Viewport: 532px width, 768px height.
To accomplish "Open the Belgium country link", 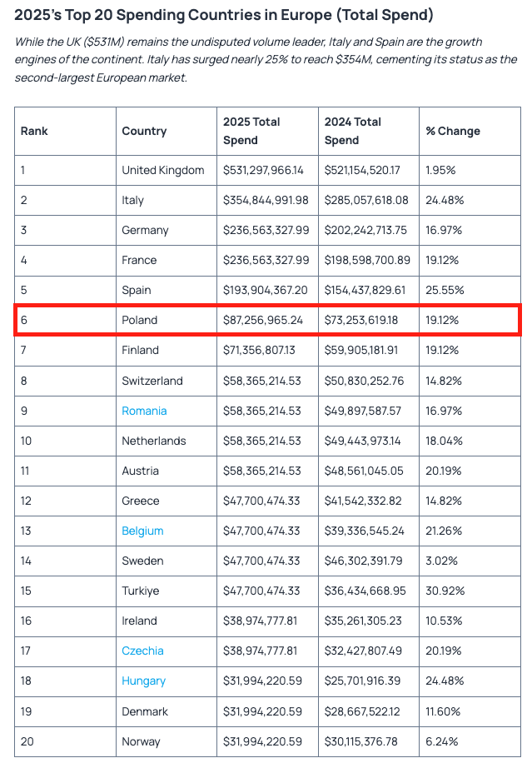I will point(142,531).
